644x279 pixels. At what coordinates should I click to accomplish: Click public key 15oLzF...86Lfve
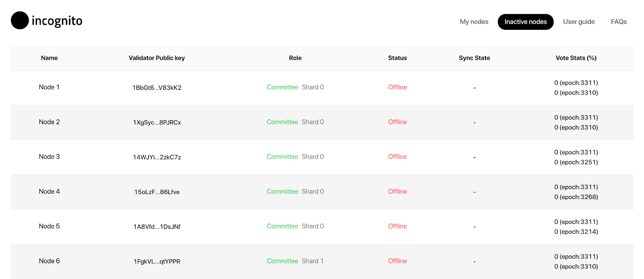tap(157, 192)
